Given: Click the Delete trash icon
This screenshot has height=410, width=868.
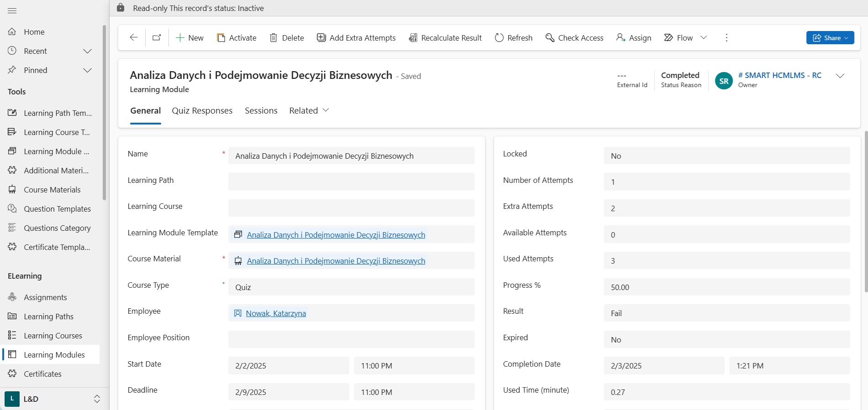Looking at the screenshot, I should coord(274,38).
